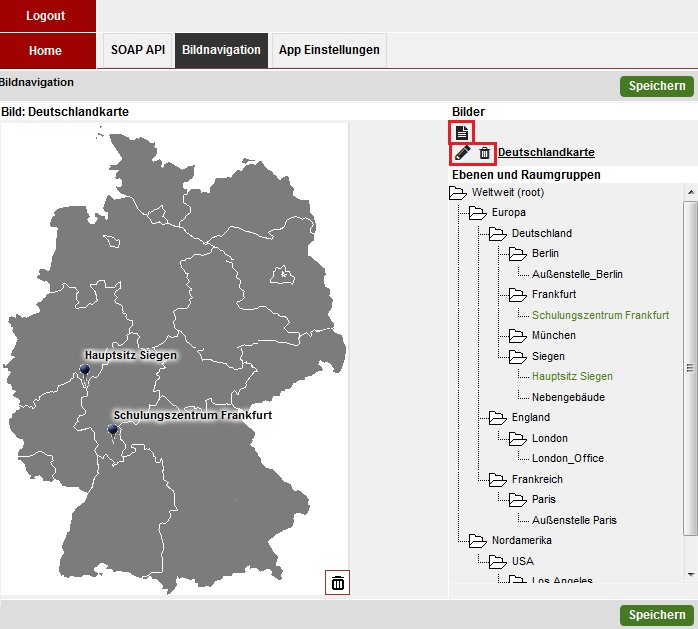
Task: Click the top Speichern button
Action: [657, 86]
